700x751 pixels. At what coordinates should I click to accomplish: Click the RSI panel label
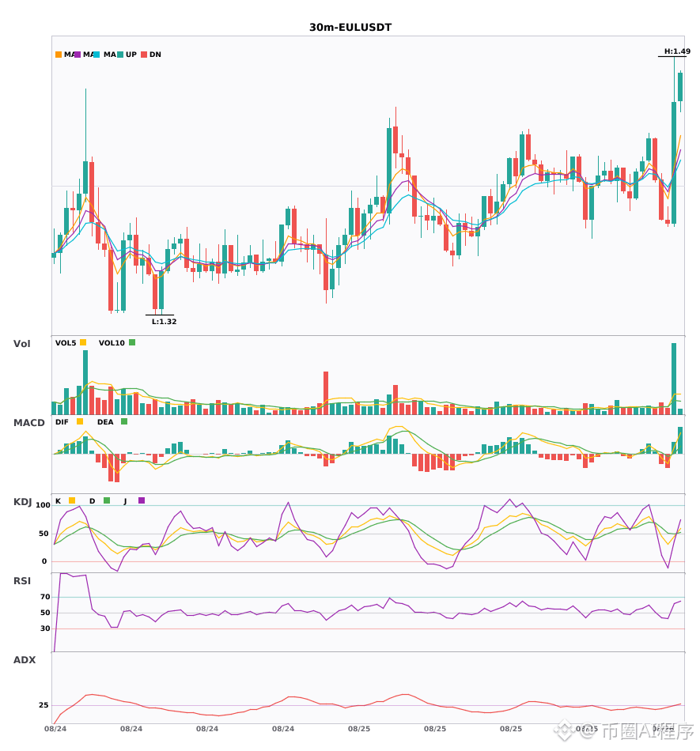coord(22,581)
